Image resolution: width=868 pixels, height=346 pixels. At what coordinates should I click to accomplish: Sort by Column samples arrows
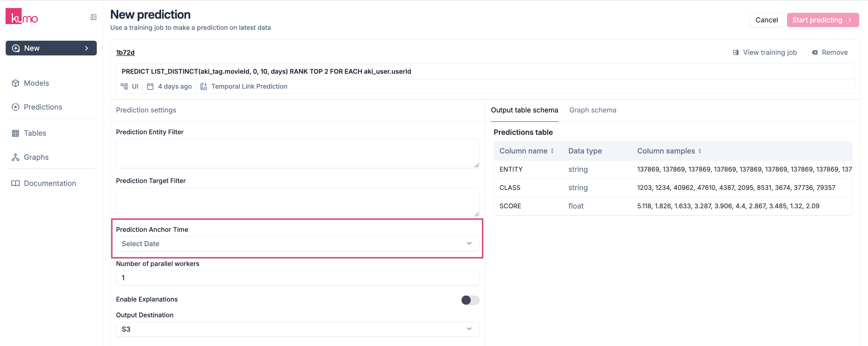click(x=700, y=151)
